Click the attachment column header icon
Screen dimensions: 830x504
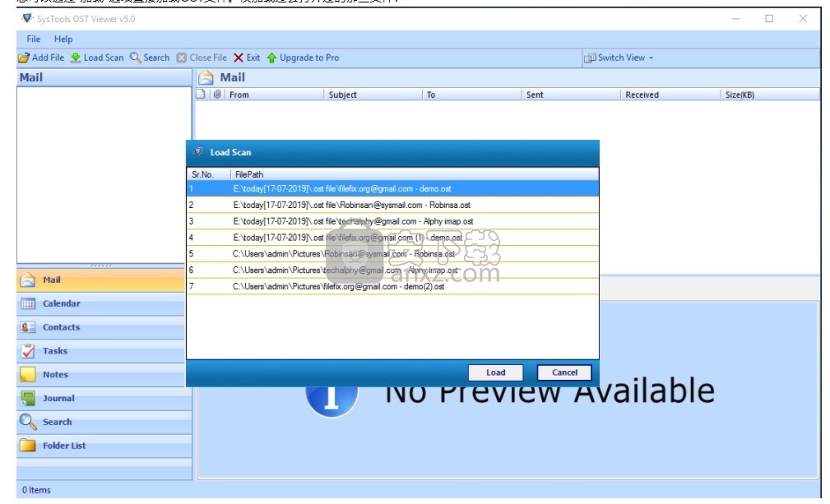tap(217, 94)
